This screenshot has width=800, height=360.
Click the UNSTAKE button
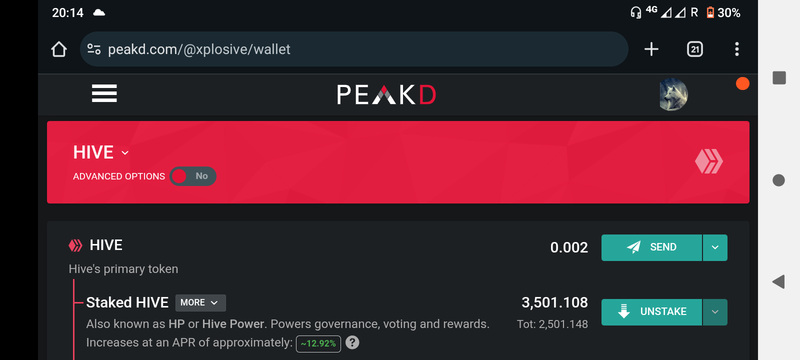pos(652,312)
